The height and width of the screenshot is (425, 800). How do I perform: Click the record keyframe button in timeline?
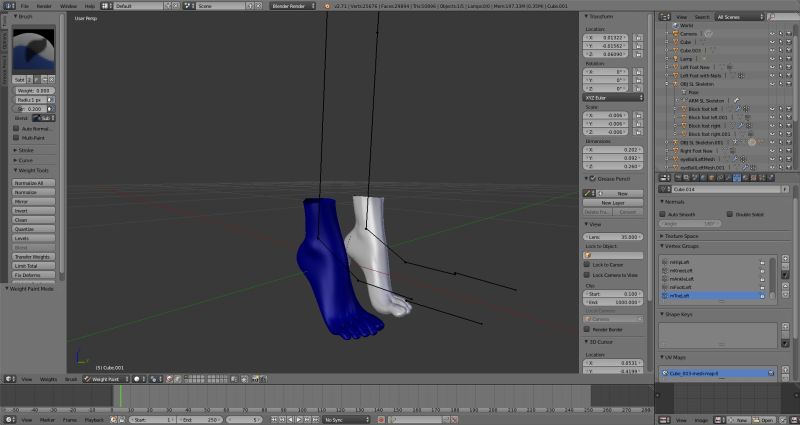tap(381, 420)
